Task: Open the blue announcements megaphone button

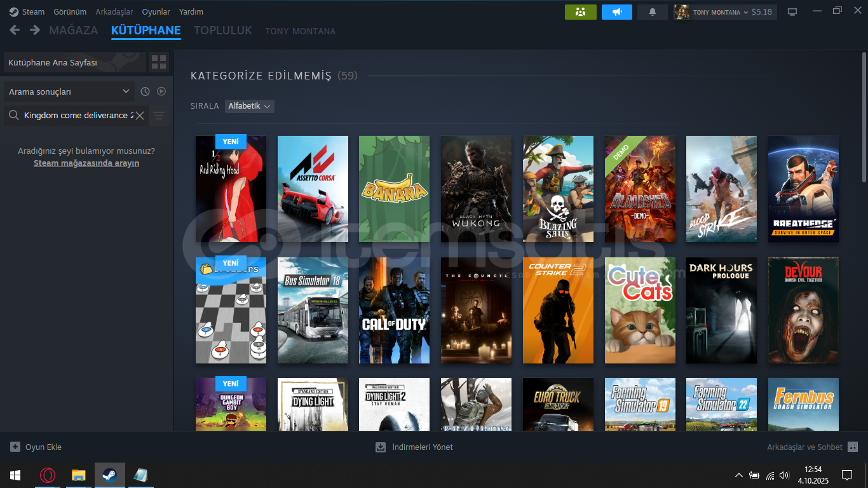Action: [x=617, y=11]
